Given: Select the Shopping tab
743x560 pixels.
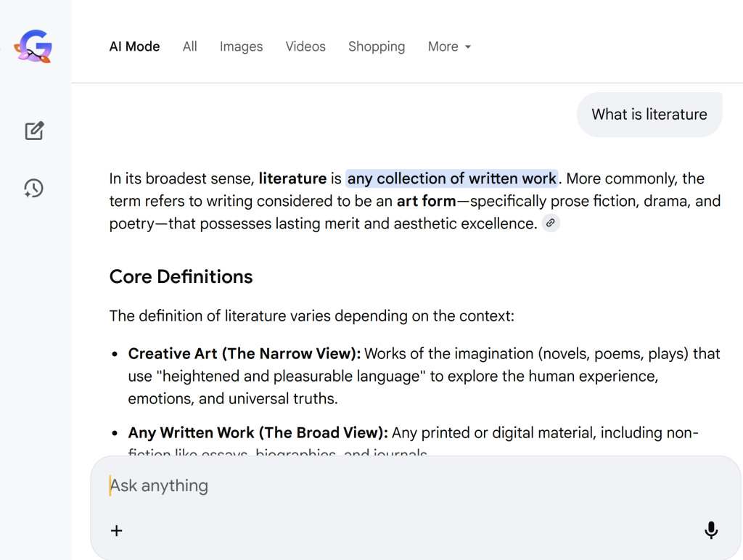Looking at the screenshot, I should click(x=377, y=46).
